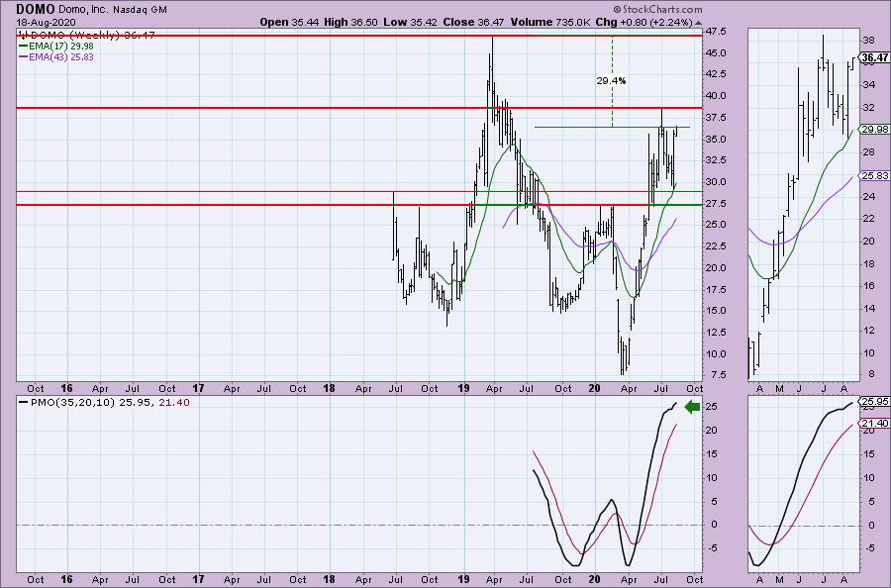Click the '24' label on the mini chart axis
This screenshot has width=891, height=588.
tap(869, 197)
